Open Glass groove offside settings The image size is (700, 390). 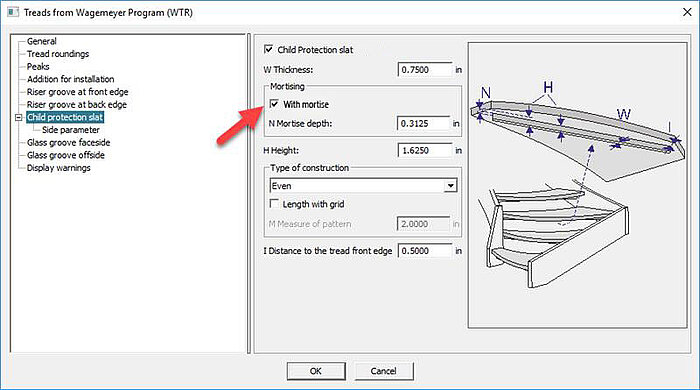pyautogui.click(x=66, y=155)
